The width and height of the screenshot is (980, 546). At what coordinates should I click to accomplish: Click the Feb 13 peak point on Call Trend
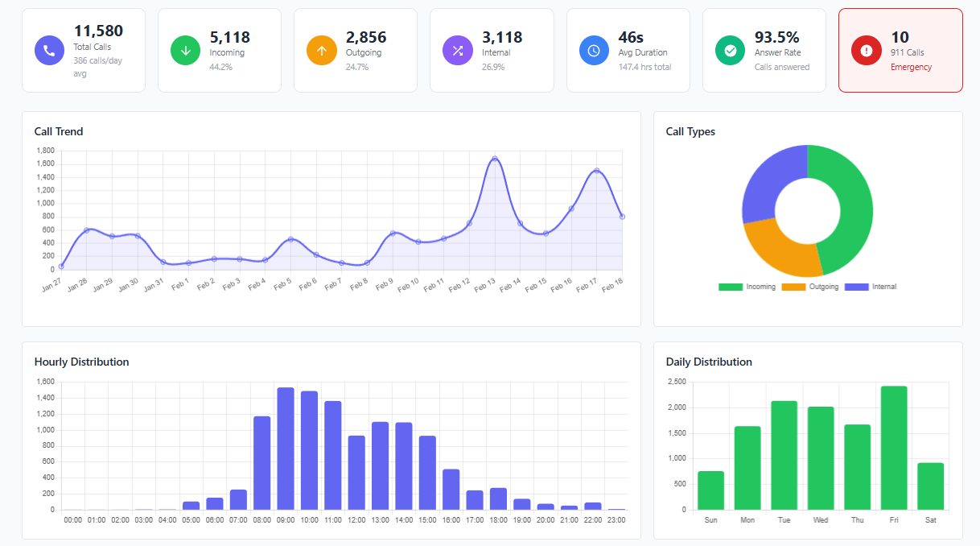coord(495,159)
